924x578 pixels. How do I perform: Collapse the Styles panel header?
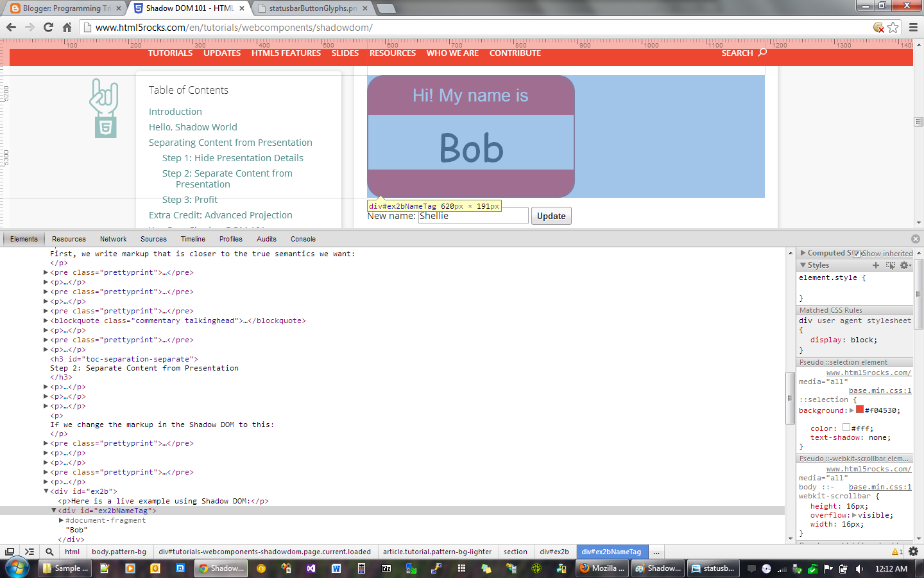pos(803,265)
